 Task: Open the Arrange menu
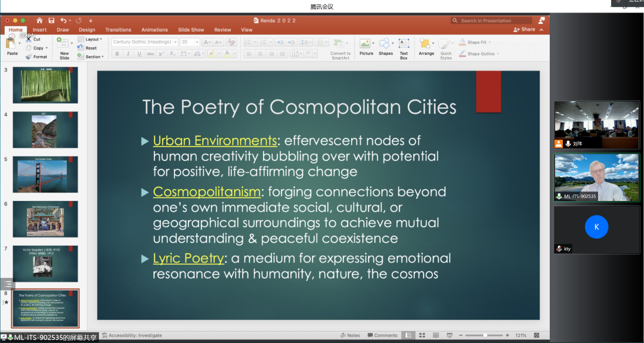426,47
